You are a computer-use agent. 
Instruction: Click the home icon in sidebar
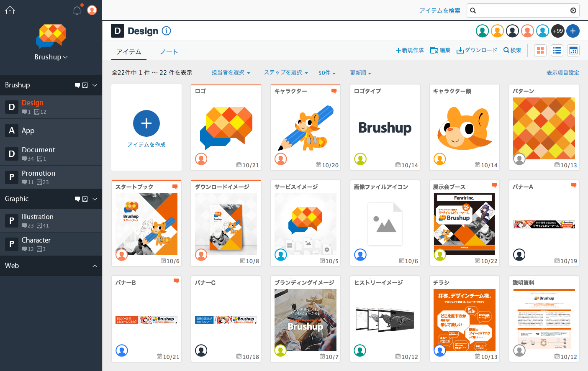pyautogui.click(x=10, y=10)
